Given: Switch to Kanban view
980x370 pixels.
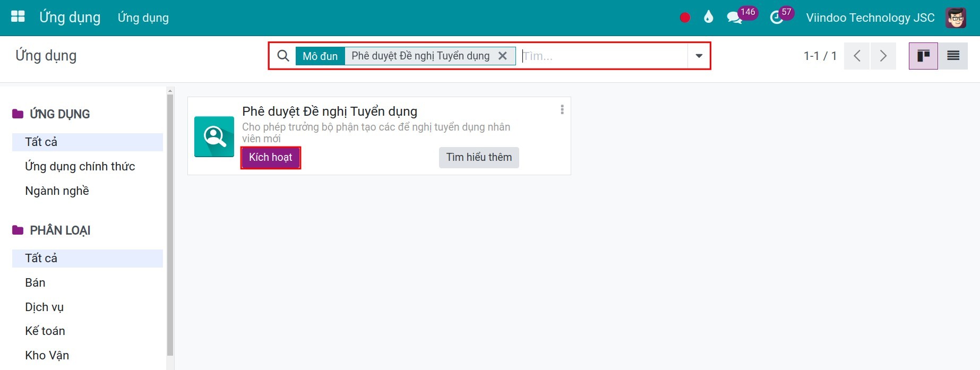Looking at the screenshot, I should pyautogui.click(x=923, y=56).
